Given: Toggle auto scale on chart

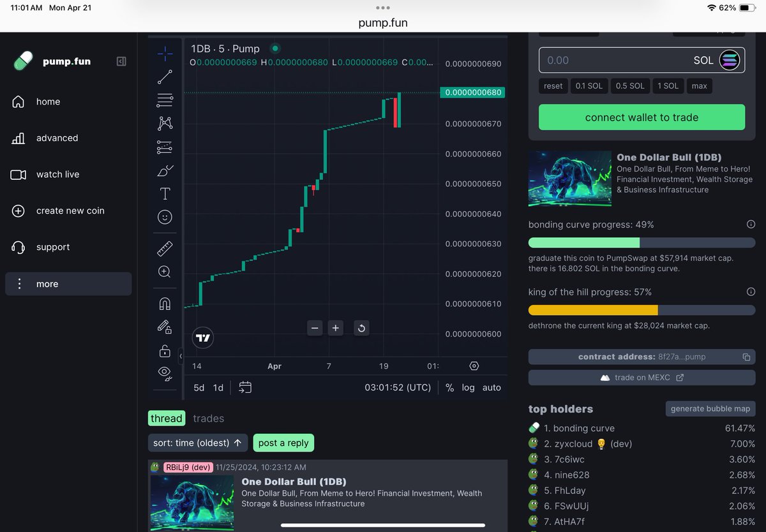Looking at the screenshot, I should [492, 387].
